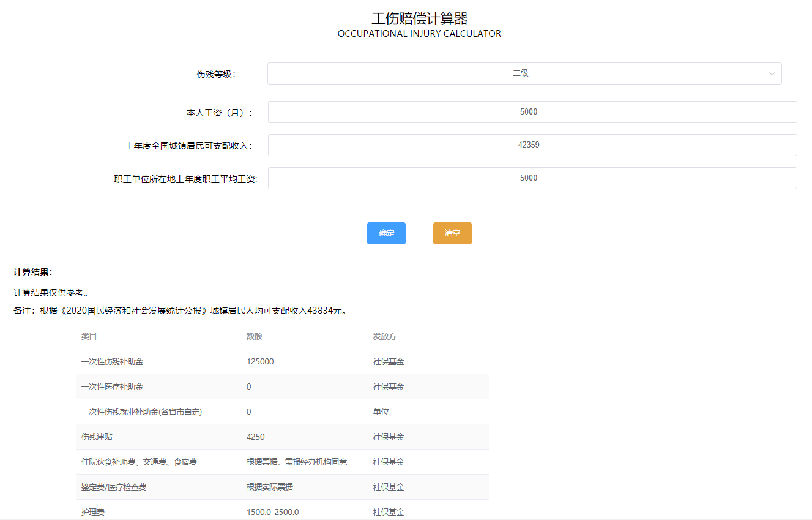Click the 0 amount in 一次性伤残就业补助金 row
Screen dimensions: 812x520
click(248, 412)
